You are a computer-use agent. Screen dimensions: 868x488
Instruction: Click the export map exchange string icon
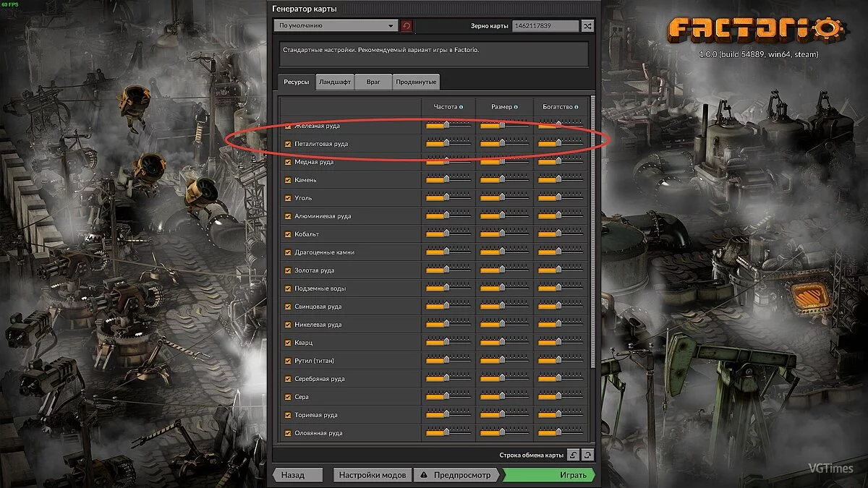[587, 455]
